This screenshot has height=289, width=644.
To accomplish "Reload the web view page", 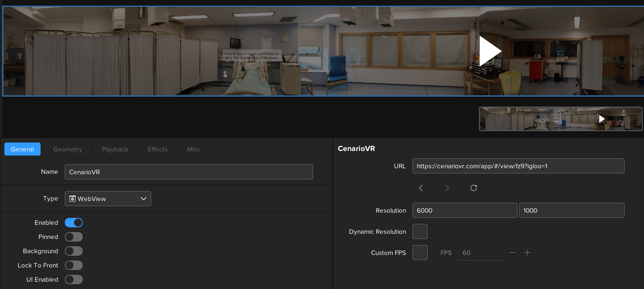I will tap(474, 188).
